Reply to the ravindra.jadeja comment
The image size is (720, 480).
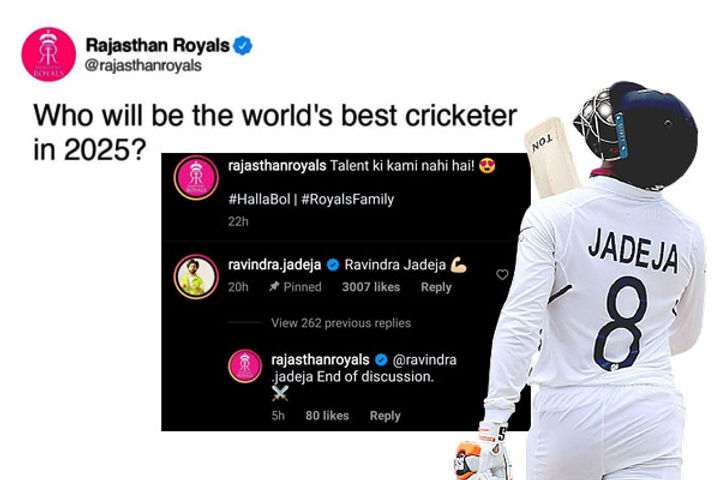click(436, 287)
